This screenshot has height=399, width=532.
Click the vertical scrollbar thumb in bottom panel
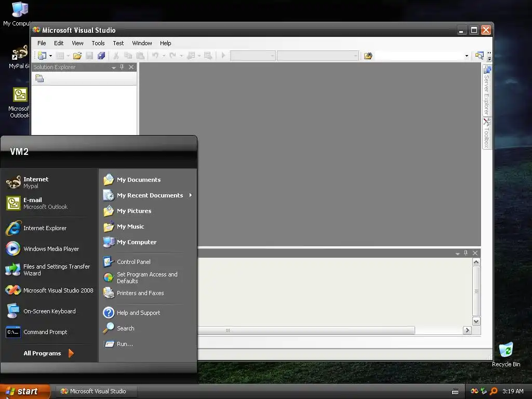[x=476, y=291]
